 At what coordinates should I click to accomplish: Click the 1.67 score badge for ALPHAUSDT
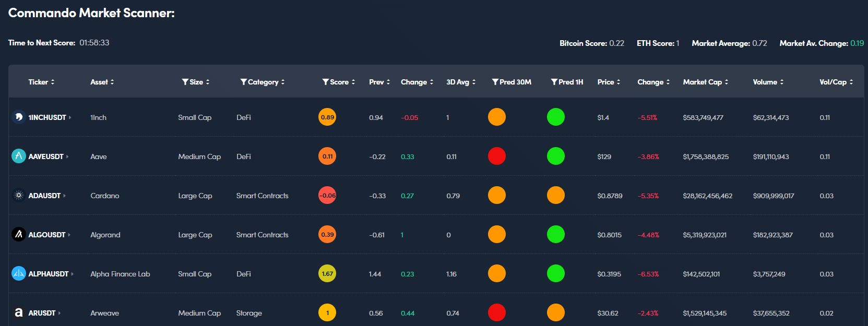click(327, 273)
